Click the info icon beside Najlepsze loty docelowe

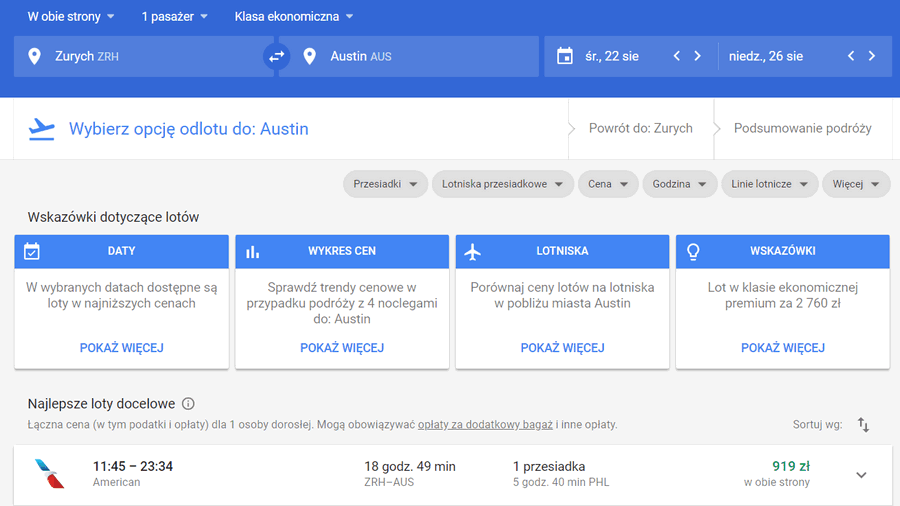pyautogui.click(x=188, y=404)
